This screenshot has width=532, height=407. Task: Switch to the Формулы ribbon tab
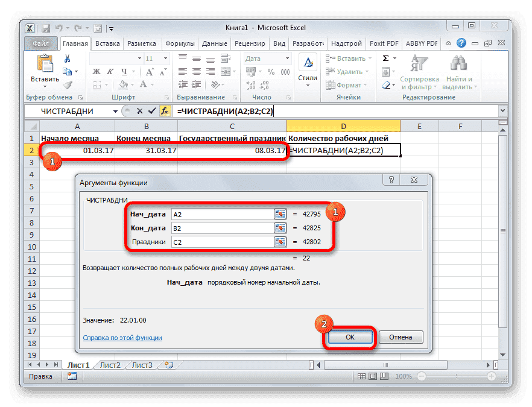point(181,43)
